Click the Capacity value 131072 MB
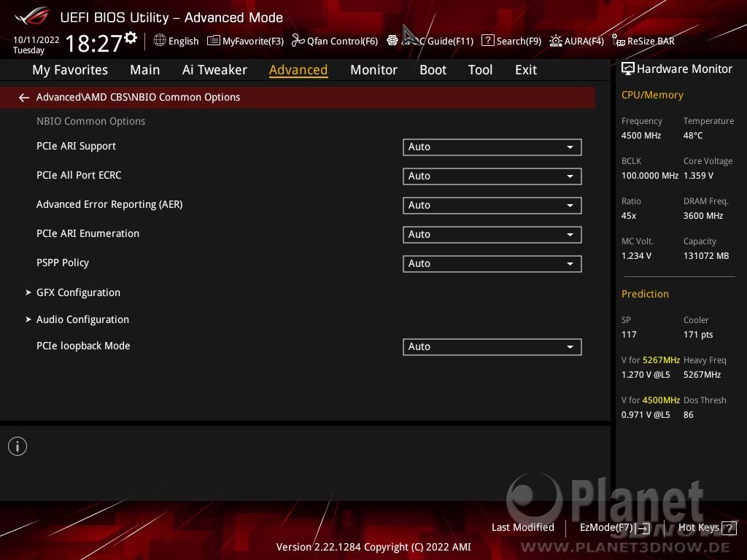 706,256
